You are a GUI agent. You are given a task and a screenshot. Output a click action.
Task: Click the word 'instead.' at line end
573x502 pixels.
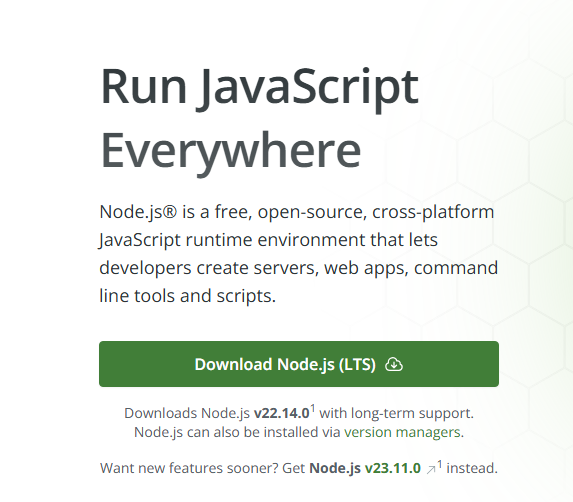(x=472, y=468)
